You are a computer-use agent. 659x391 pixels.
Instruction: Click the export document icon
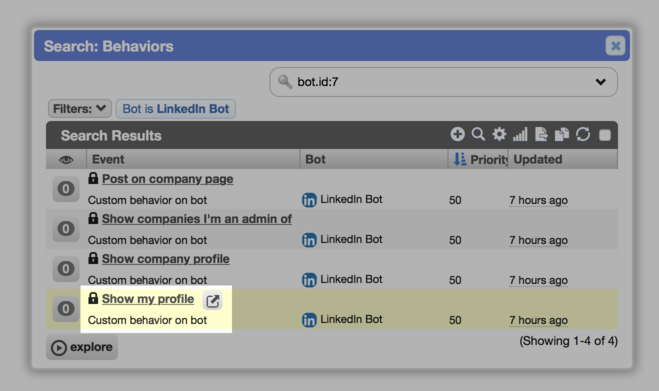[x=541, y=135]
